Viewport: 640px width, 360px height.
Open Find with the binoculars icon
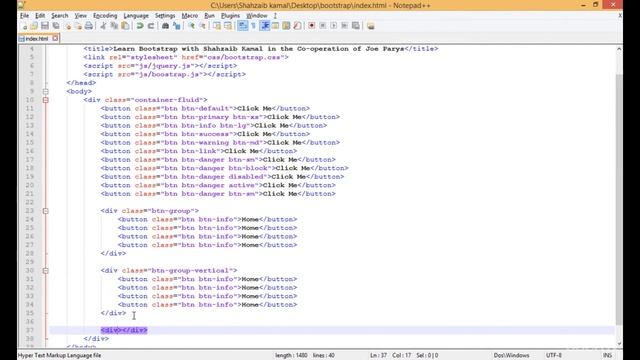pos(165,26)
